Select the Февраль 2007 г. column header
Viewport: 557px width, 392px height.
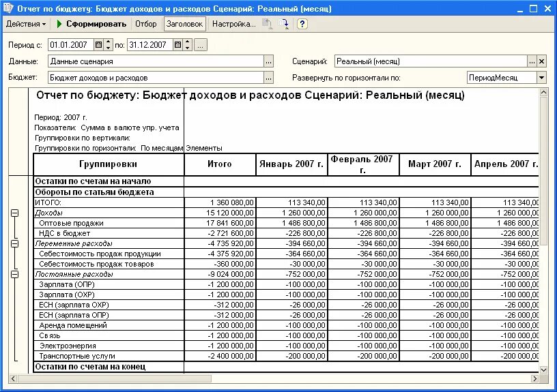coord(363,164)
